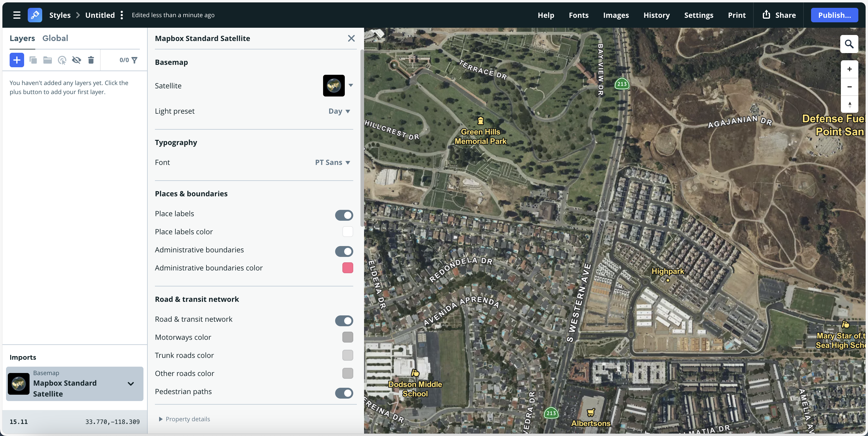Screen dimensions: 868x436
Task: Switch to the Global tab
Action: 55,38
